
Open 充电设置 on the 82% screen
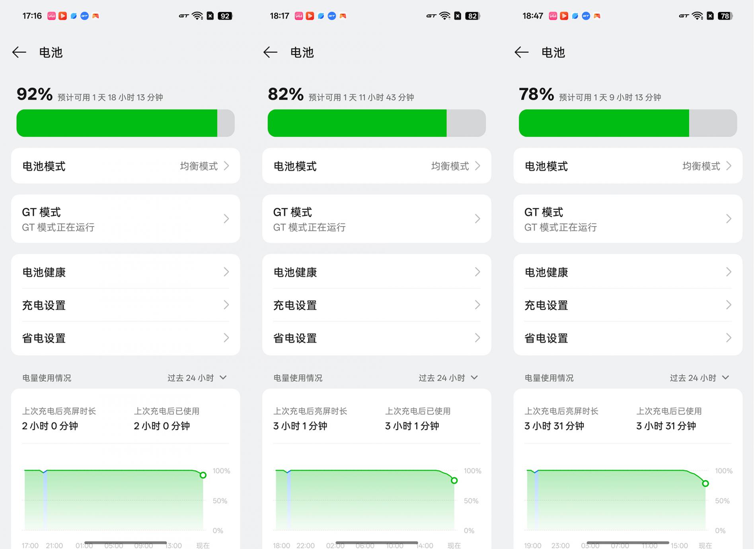point(376,305)
